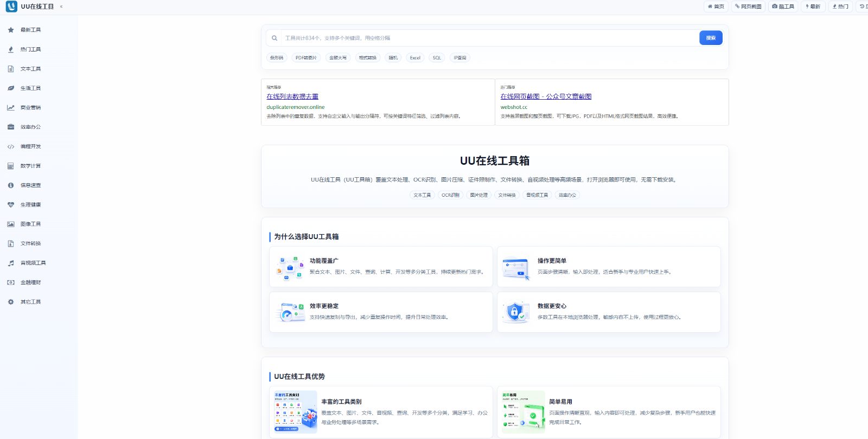Select the 格式转换 keyword tag
868x439 pixels.
pyautogui.click(x=367, y=58)
